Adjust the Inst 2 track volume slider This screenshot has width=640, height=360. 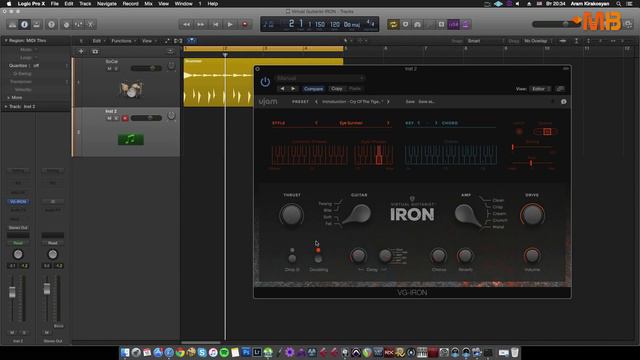pyautogui.click(x=146, y=118)
